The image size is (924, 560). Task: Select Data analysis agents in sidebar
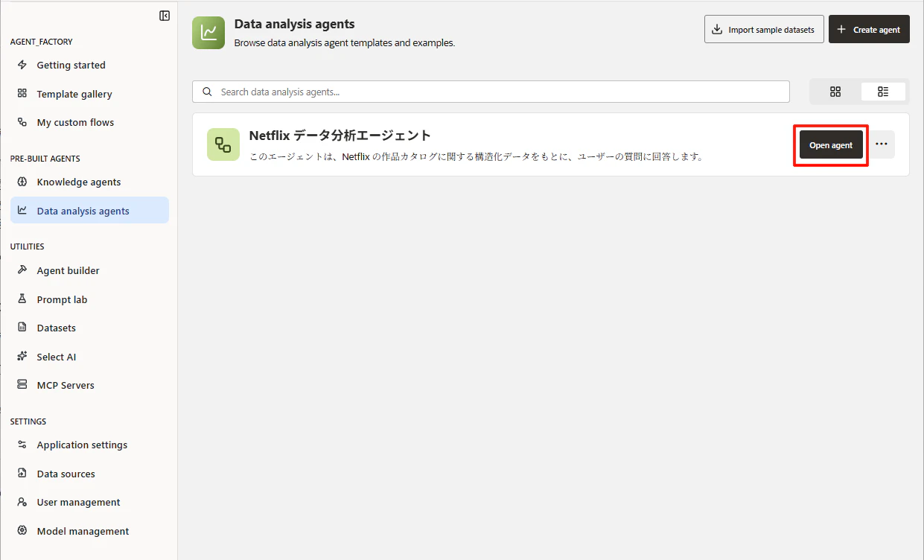point(89,211)
